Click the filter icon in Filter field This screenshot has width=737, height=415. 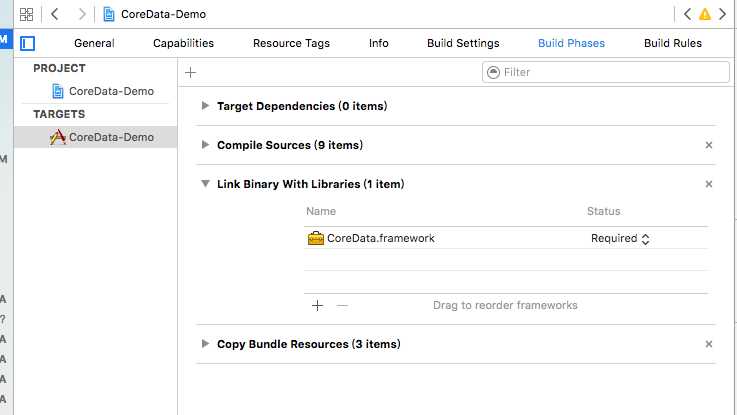tap(493, 72)
